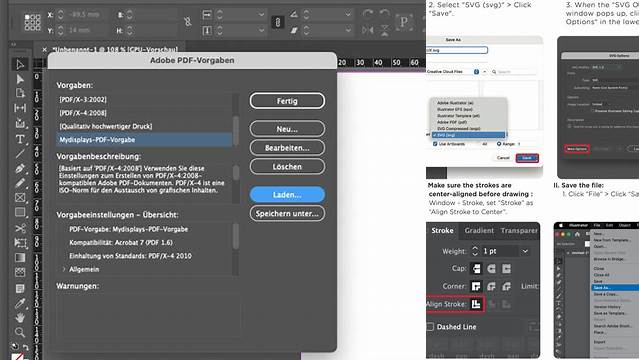Image resolution: width=639 pixels, height=360 pixels.
Task: Select the Content Collector tool
Action: point(20,123)
